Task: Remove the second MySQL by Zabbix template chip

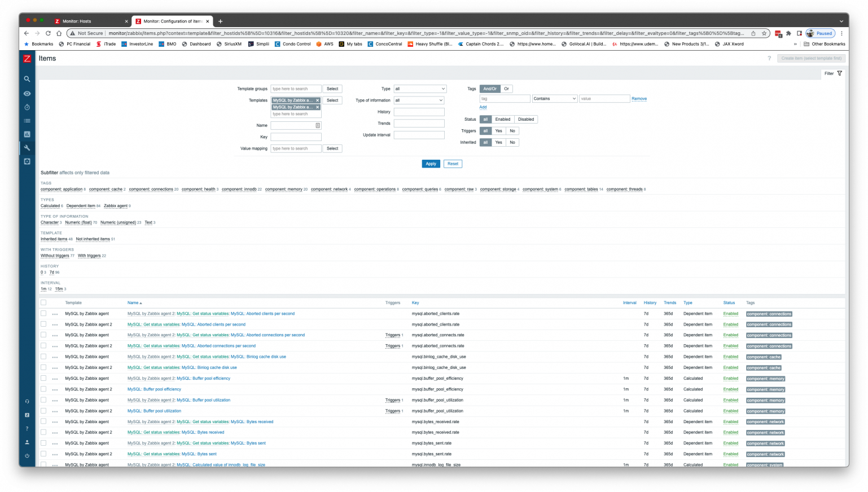Action: (x=317, y=107)
